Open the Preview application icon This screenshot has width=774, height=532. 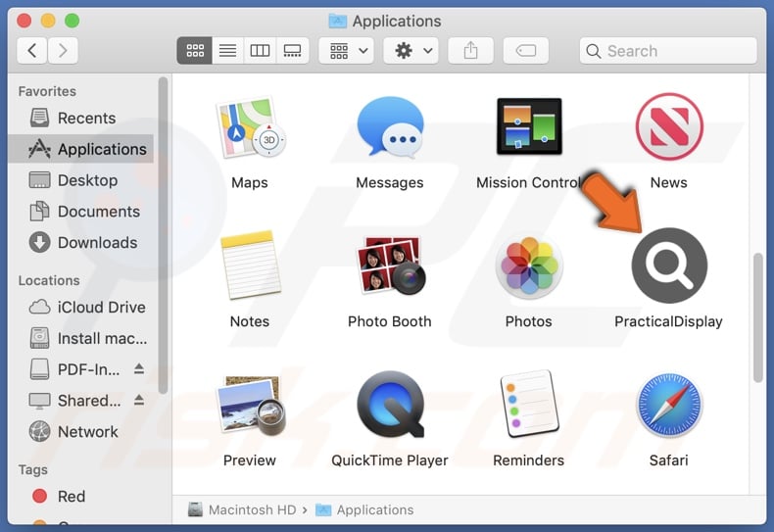pyautogui.click(x=250, y=406)
